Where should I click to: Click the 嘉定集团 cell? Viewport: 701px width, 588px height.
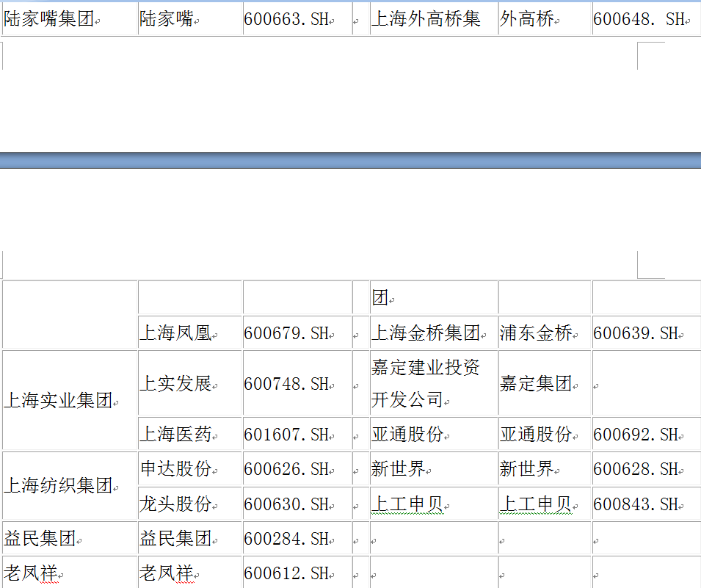(545, 383)
